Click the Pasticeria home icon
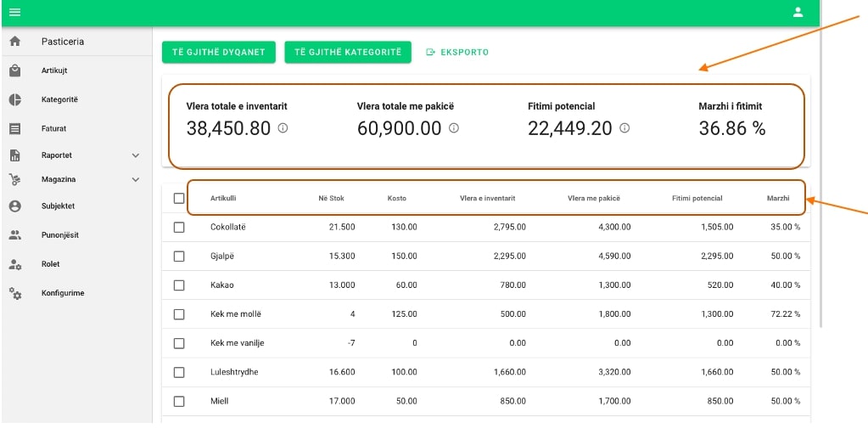 [x=14, y=42]
